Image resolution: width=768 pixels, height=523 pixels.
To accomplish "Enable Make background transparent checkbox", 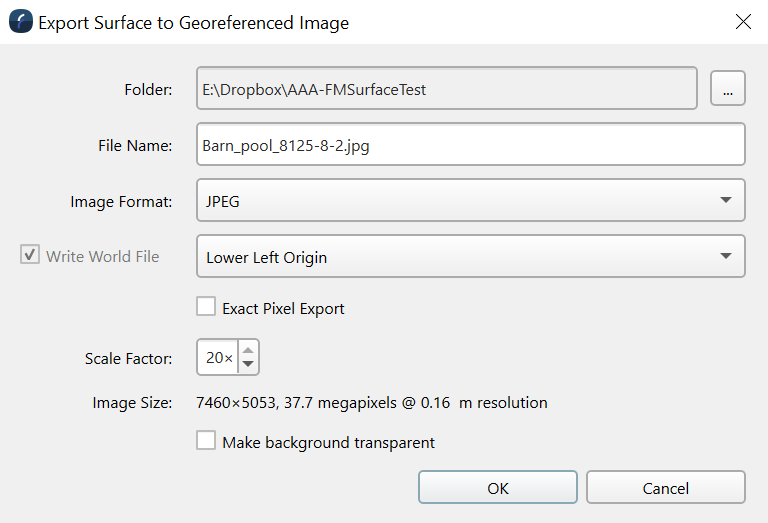I will [x=206, y=441].
